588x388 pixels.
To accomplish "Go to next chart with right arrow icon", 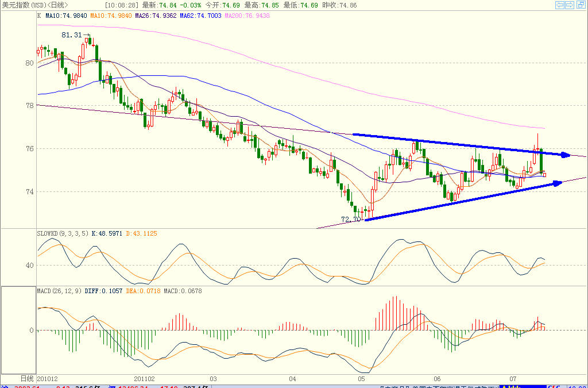I will (x=569, y=5).
